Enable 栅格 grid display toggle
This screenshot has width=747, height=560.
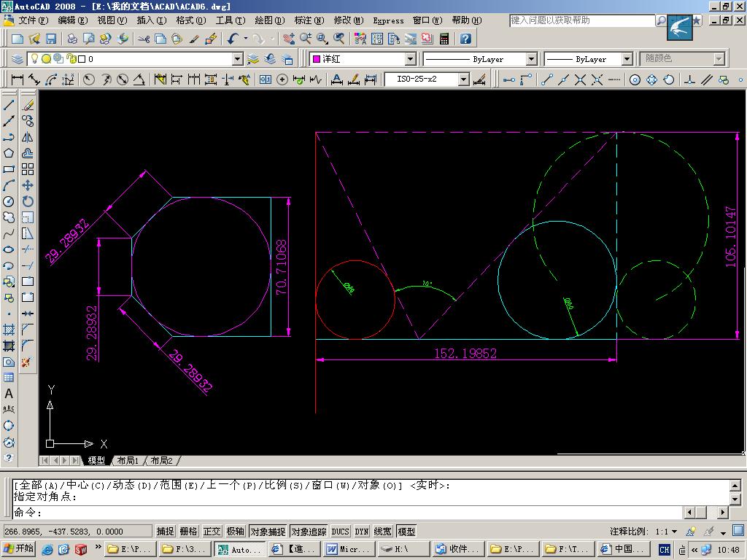coord(188,532)
